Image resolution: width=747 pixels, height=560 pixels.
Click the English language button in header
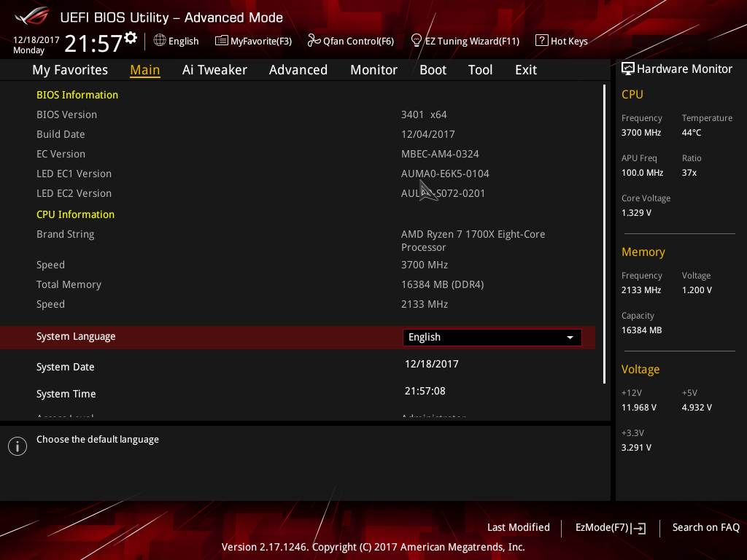pyautogui.click(x=177, y=41)
